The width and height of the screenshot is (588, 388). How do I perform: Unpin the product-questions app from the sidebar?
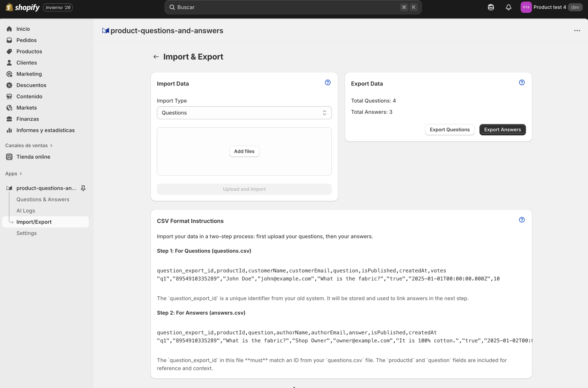(83, 188)
